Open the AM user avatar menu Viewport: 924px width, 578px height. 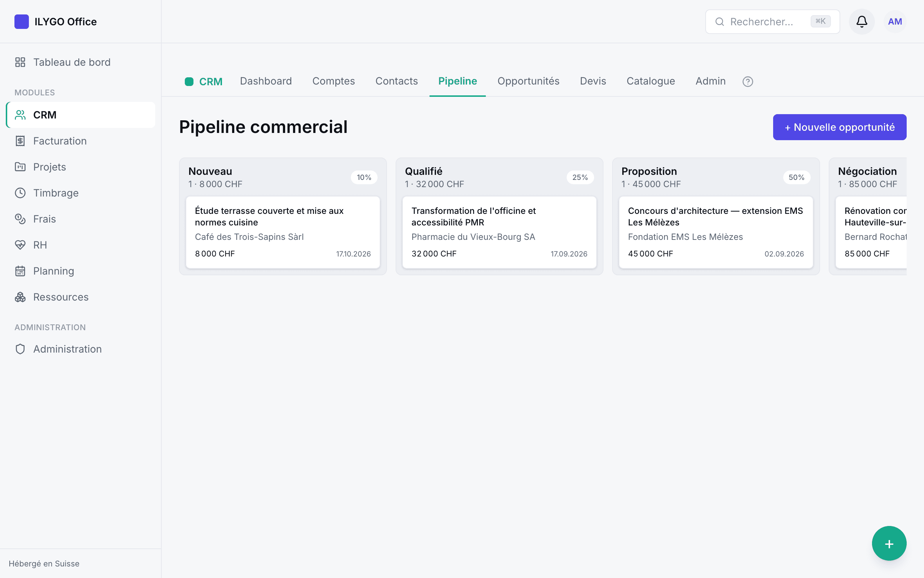click(x=895, y=21)
